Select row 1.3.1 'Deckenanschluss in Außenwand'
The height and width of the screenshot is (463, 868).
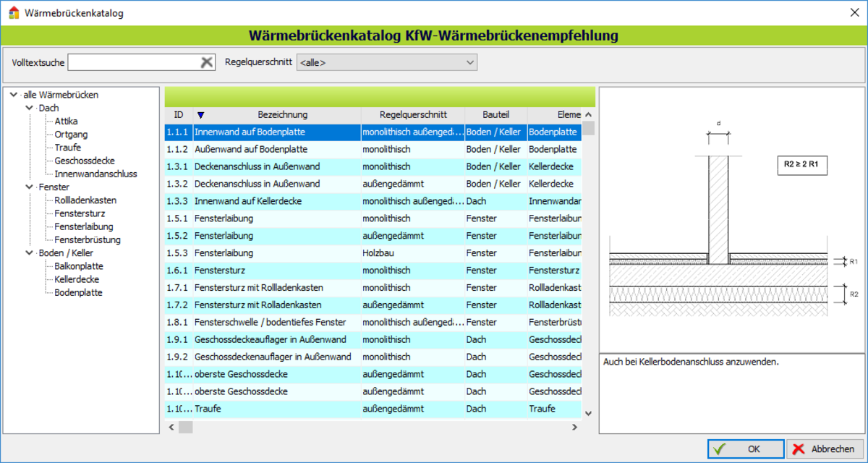373,166
